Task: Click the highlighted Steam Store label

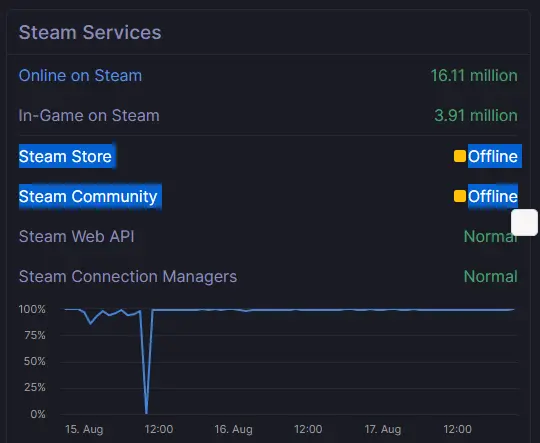Action: pos(65,156)
